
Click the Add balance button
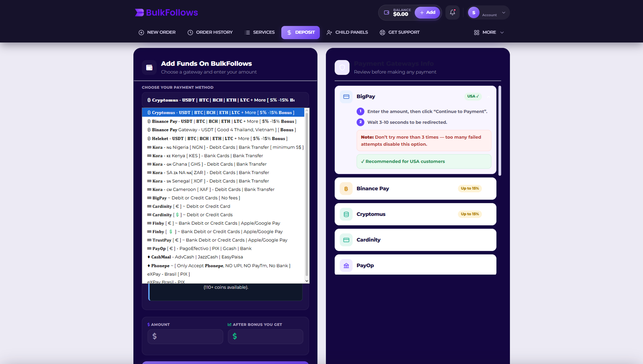[427, 12]
